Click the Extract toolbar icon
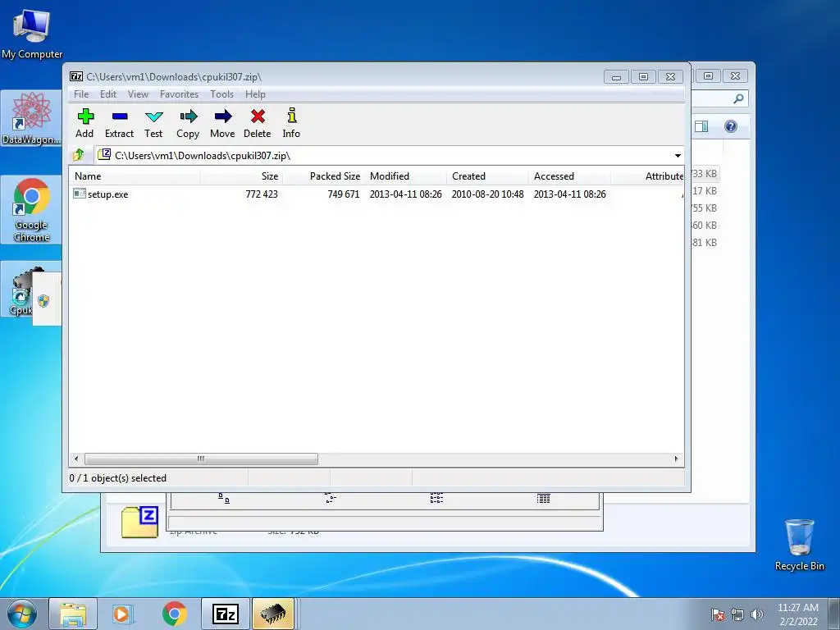Screen dimensions: 840x630 point(119,123)
